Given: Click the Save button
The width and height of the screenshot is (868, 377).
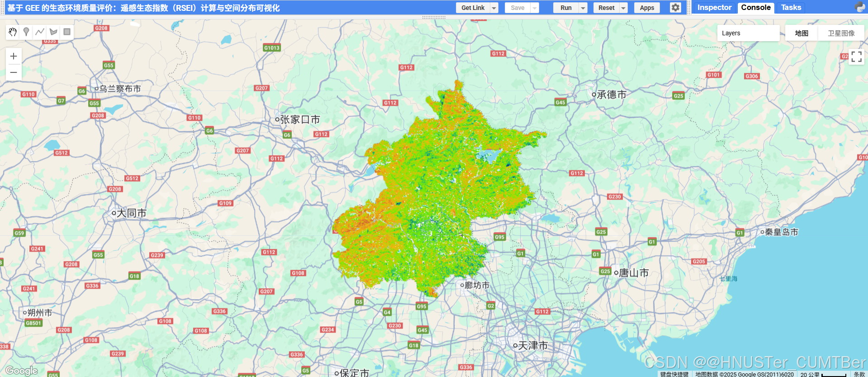Looking at the screenshot, I should coord(517,8).
